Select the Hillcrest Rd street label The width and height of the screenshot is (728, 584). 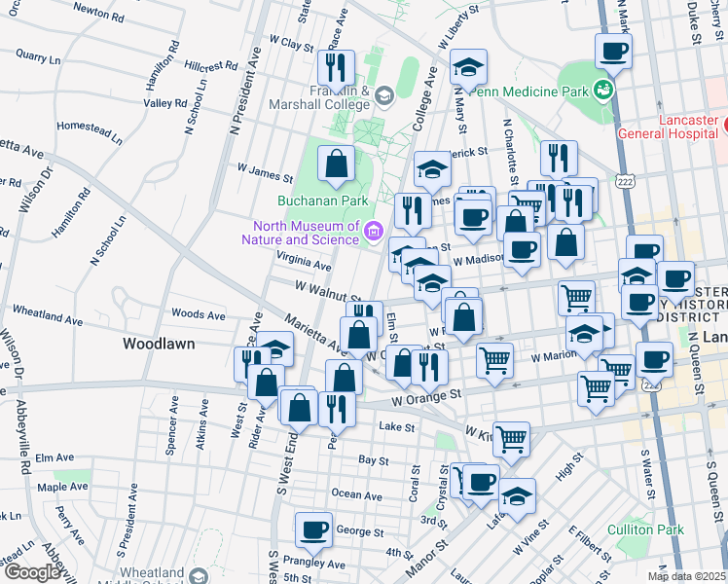click(211, 65)
